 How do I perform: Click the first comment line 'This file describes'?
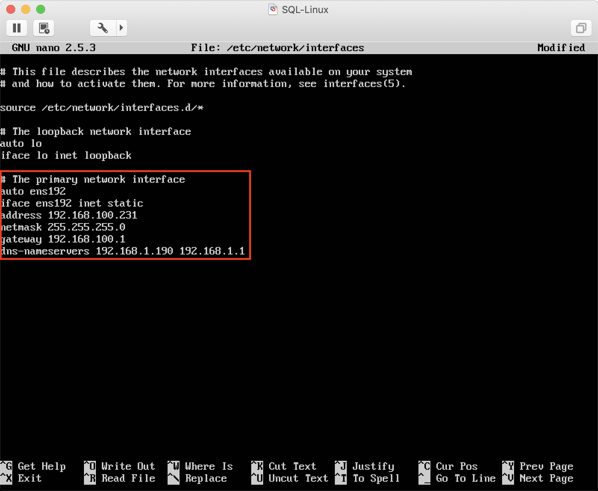(206, 72)
